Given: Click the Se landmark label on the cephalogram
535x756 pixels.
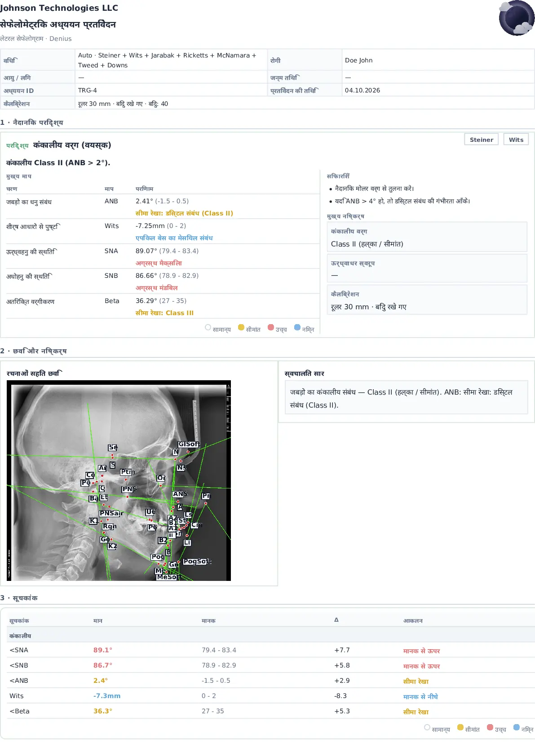Looking at the screenshot, I should pyautogui.click(x=113, y=448).
